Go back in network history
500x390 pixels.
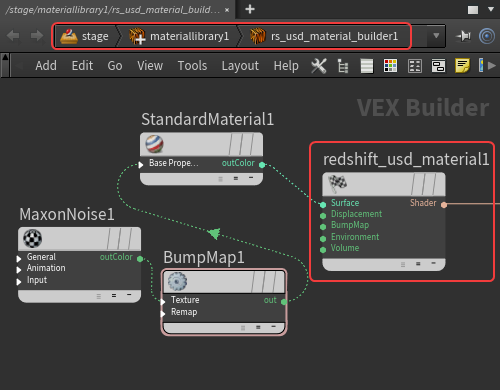pos(13,35)
